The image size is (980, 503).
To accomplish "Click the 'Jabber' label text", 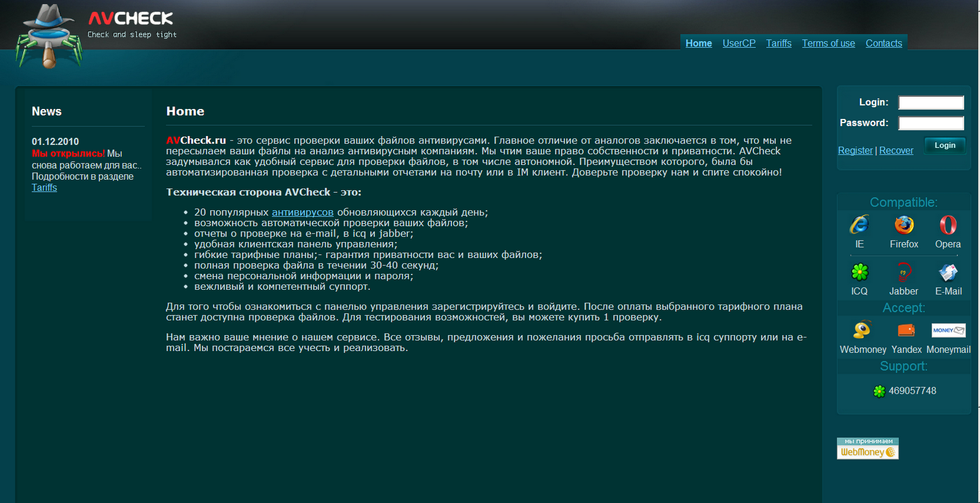I will point(903,291).
